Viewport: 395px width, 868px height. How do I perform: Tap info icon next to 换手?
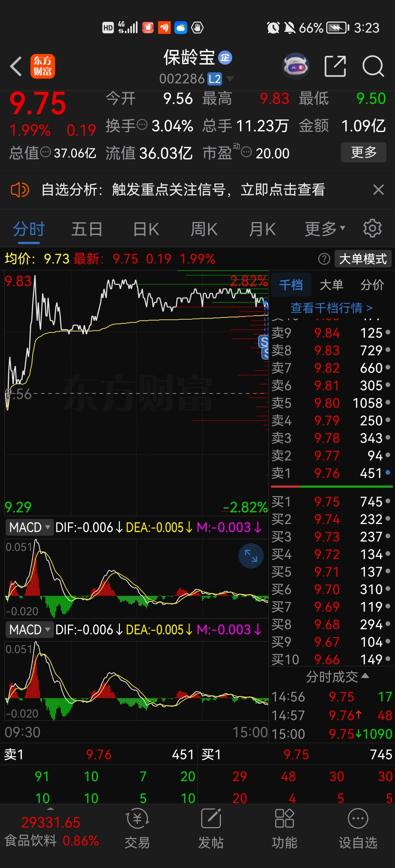coord(142,125)
